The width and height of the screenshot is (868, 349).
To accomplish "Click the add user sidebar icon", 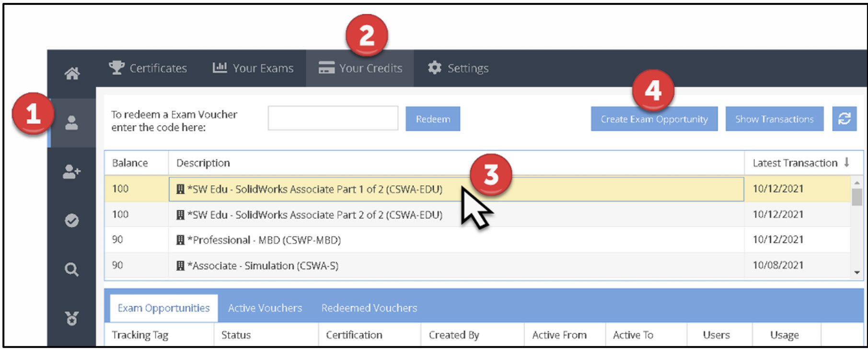I will click(x=72, y=171).
